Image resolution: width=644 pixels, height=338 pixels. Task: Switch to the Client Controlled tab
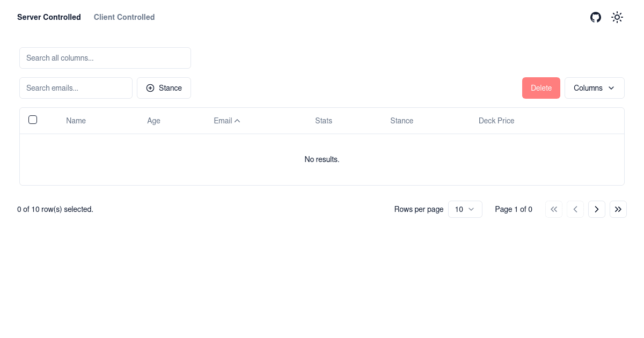[124, 17]
